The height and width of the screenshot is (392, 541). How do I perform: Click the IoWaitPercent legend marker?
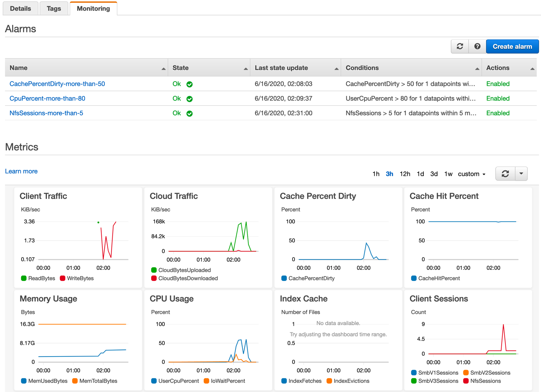(x=206, y=381)
